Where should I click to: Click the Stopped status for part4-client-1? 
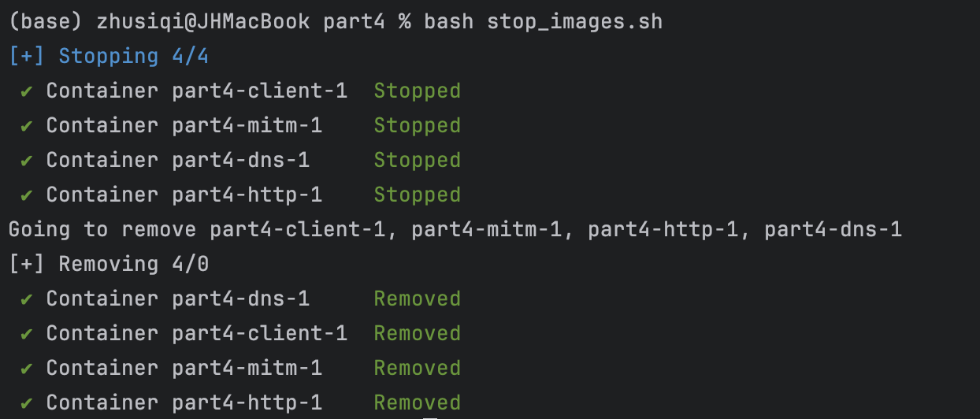[x=417, y=91]
